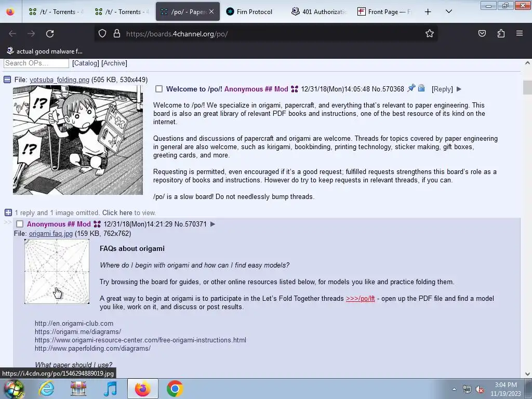Go forward one page
Image resolution: width=532 pixels, height=399 pixels.
pos(31,34)
